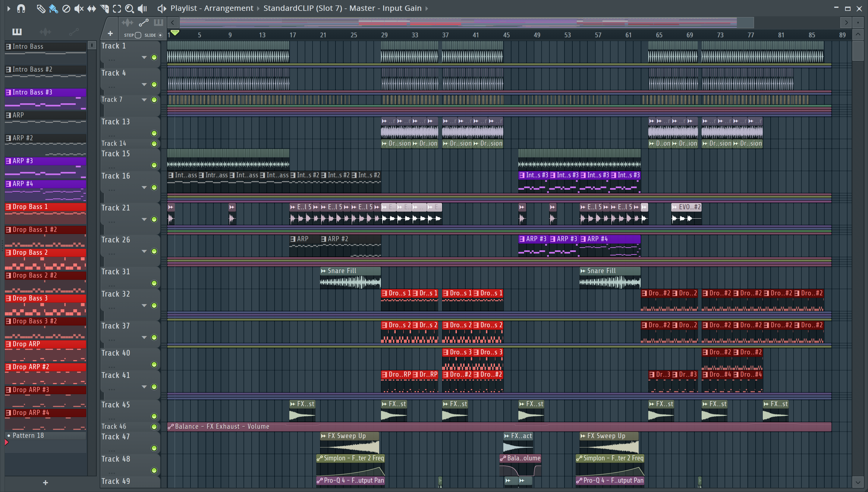Click the song overview minimap bar
Viewport: 868px width, 492px height.
tap(467, 23)
